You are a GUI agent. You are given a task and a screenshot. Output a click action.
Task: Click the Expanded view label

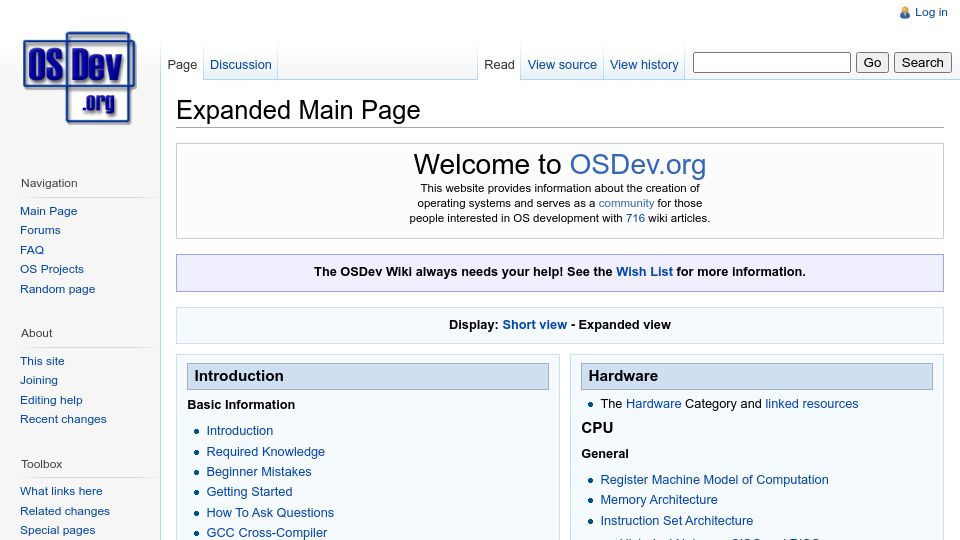tap(624, 324)
